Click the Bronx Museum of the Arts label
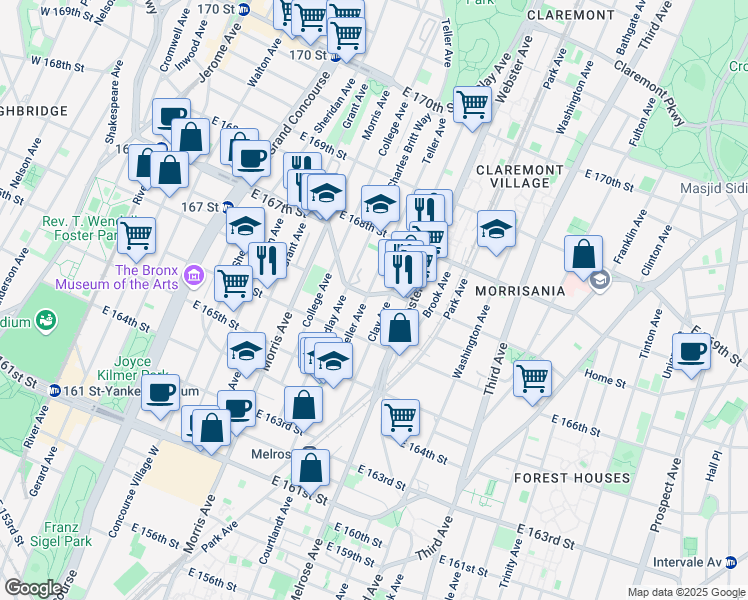This screenshot has height=600, width=748. 145,277
